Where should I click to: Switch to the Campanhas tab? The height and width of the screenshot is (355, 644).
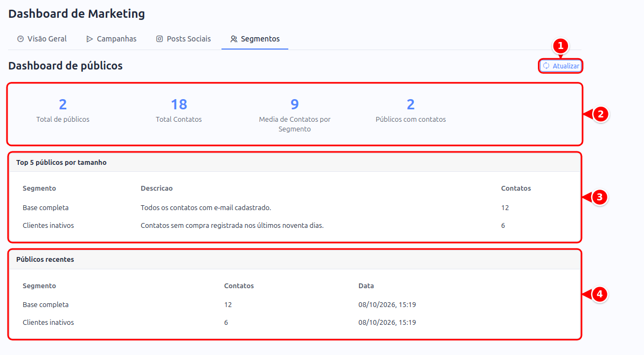pos(112,39)
